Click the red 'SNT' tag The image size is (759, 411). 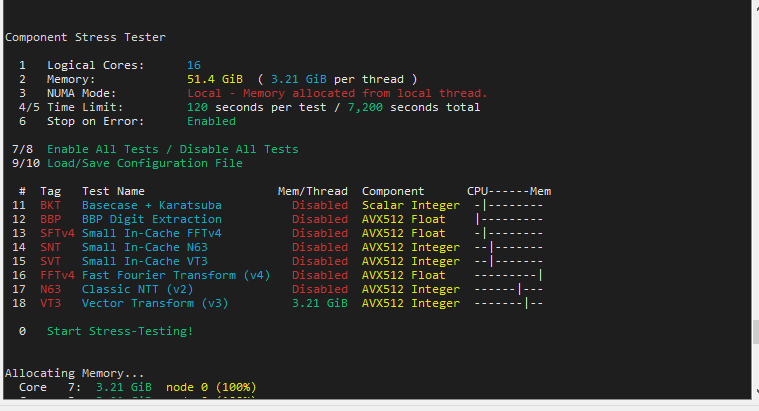[x=50, y=248]
